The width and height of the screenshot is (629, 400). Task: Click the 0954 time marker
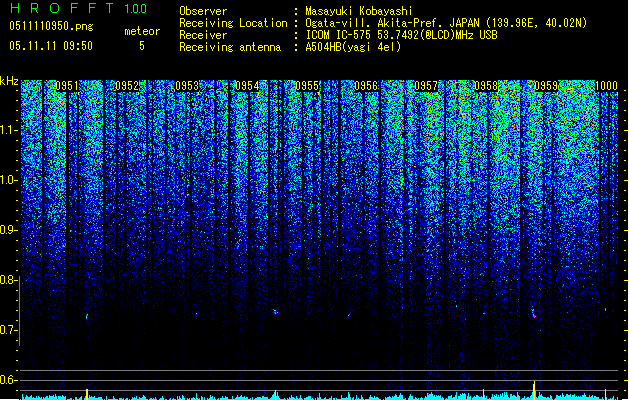247,86
